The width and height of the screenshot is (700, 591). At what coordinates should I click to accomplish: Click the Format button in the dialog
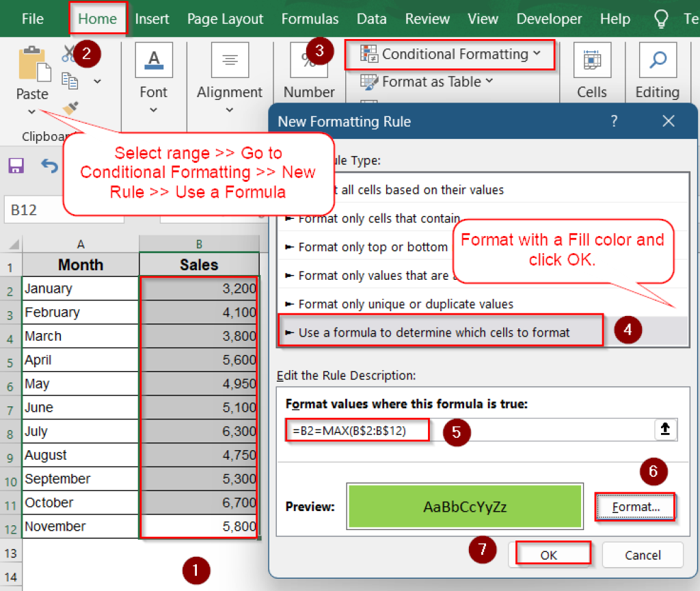pyautogui.click(x=635, y=506)
